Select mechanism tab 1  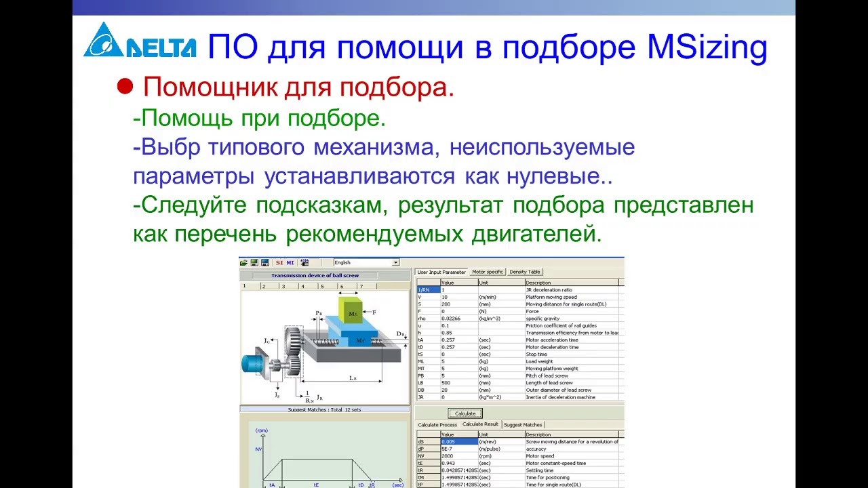(250, 286)
